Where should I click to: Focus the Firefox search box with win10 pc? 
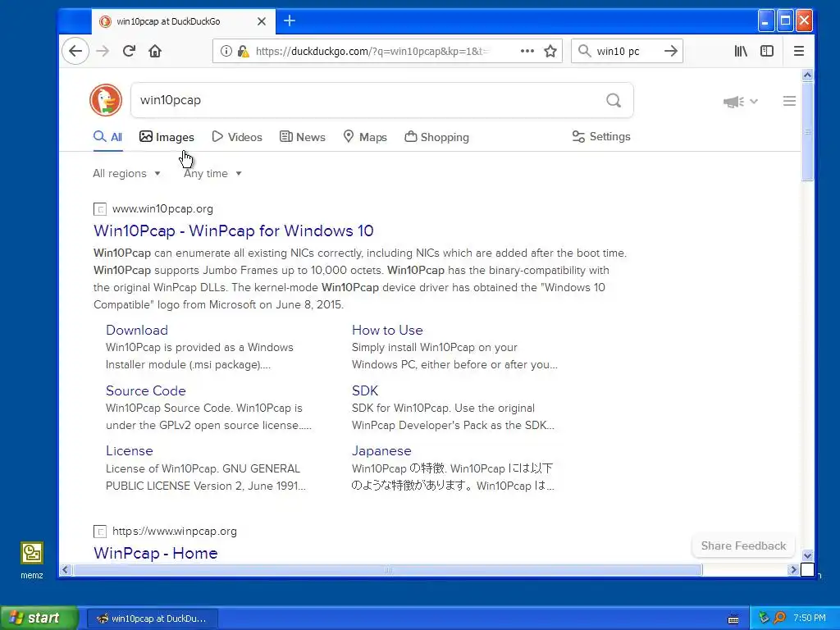[x=626, y=51]
